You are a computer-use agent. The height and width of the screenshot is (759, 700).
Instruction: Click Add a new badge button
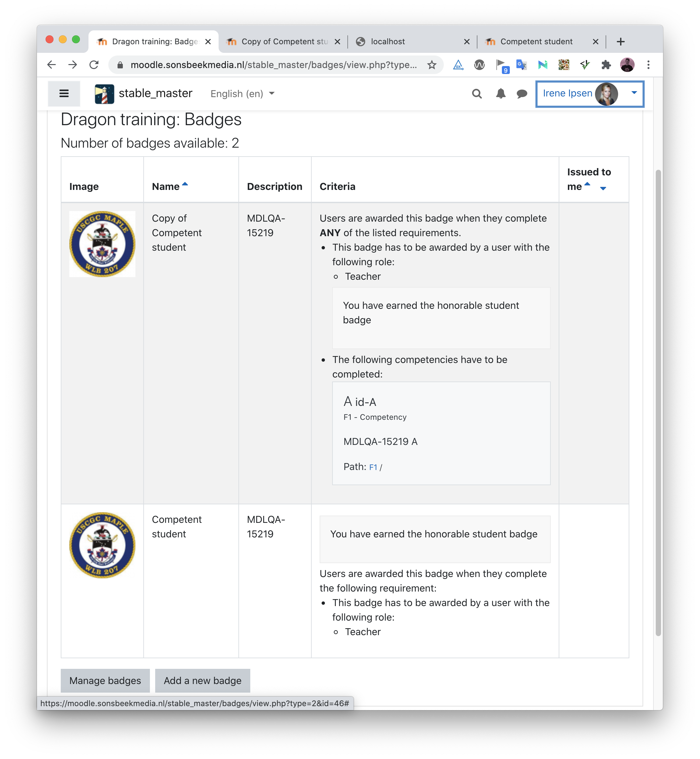click(x=202, y=681)
